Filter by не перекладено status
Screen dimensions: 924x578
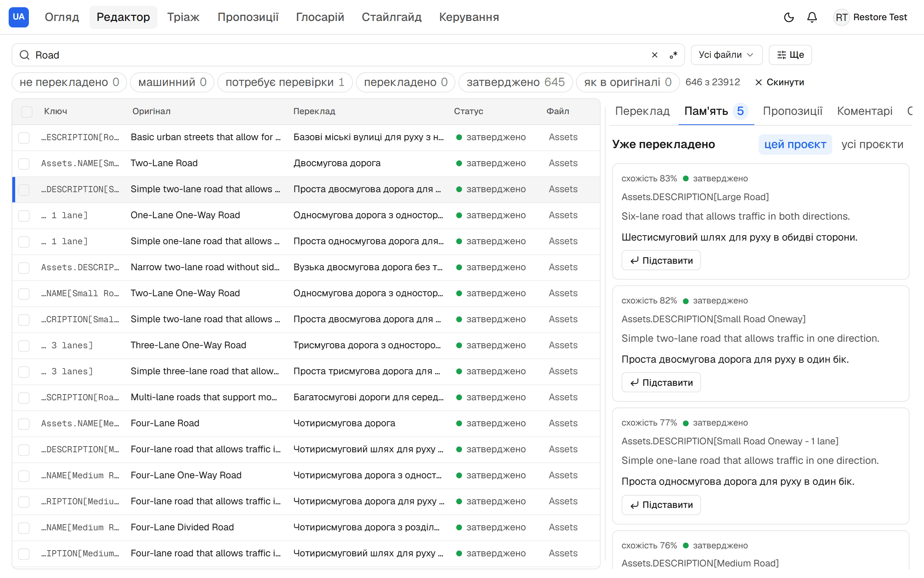[70, 82]
